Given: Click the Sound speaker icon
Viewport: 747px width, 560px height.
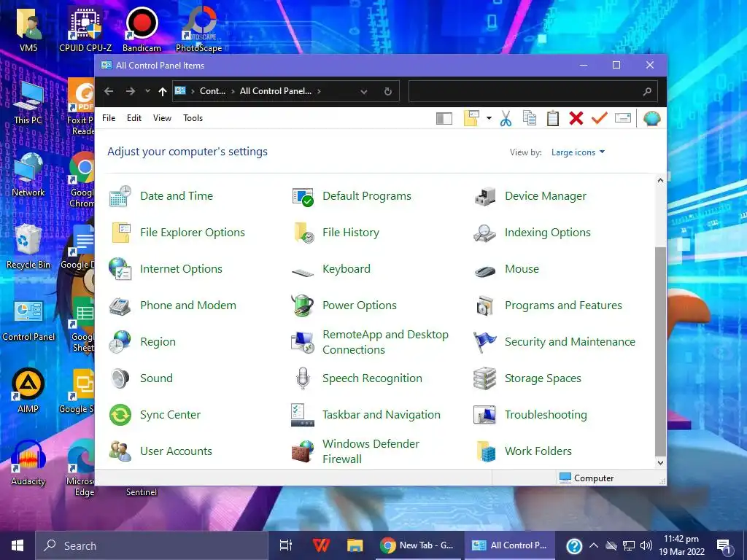Looking at the screenshot, I should pos(120,378).
